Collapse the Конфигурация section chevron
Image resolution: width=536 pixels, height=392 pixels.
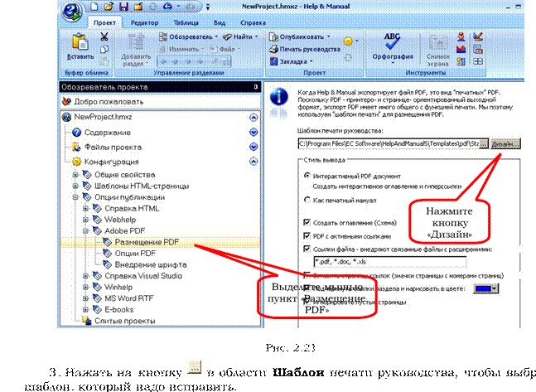(x=254, y=162)
